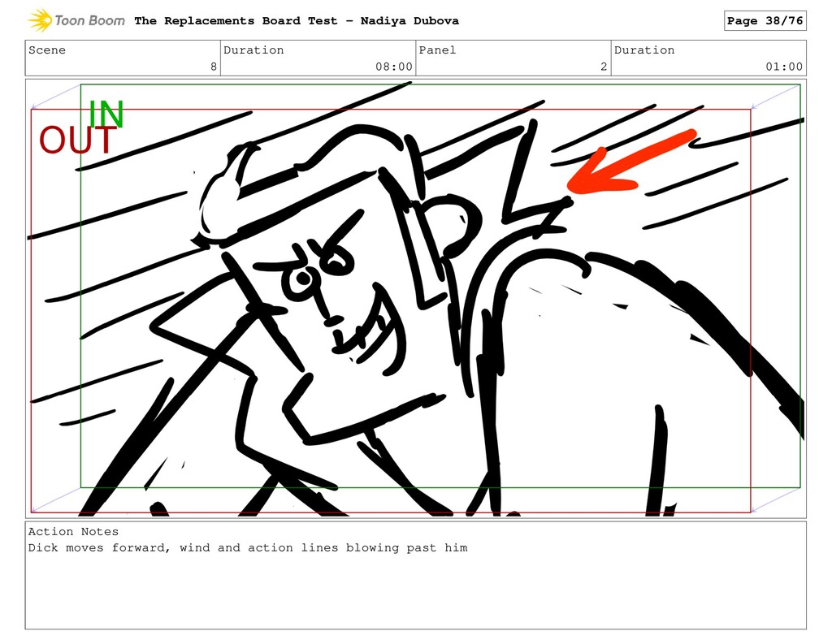Click the 'Action Notes' heading
Screen dimensions: 832x644
click(73, 532)
